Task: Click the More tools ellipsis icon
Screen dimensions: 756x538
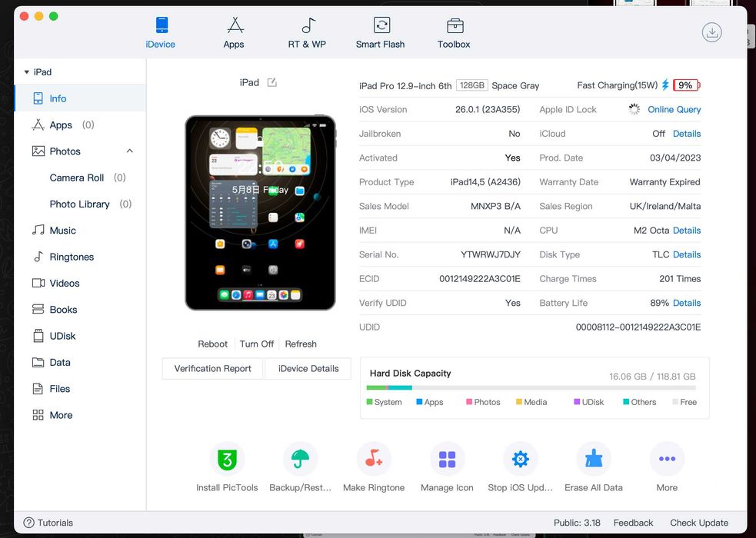Action: pyautogui.click(x=667, y=459)
